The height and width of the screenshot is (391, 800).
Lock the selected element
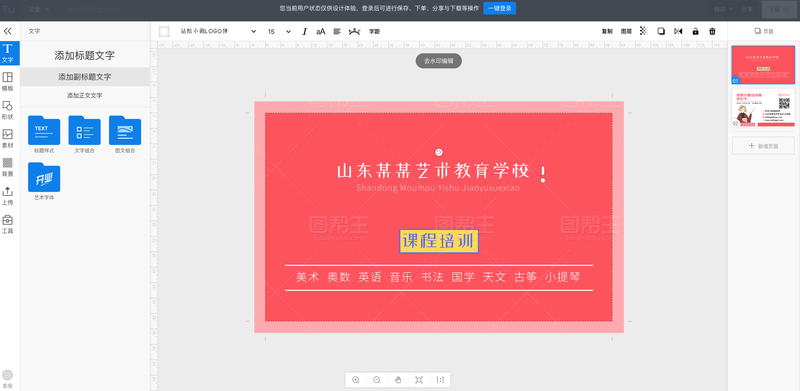tap(695, 31)
